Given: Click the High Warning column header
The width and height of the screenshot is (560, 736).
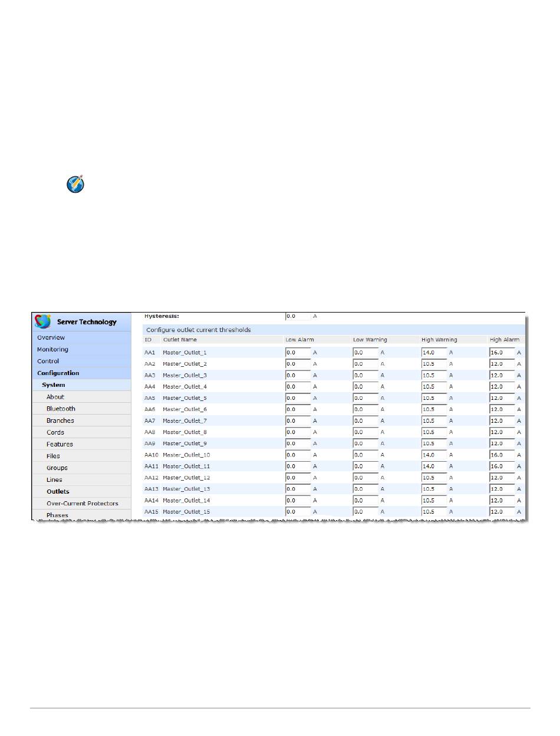Looking at the screenshot, I should [439, 340].
